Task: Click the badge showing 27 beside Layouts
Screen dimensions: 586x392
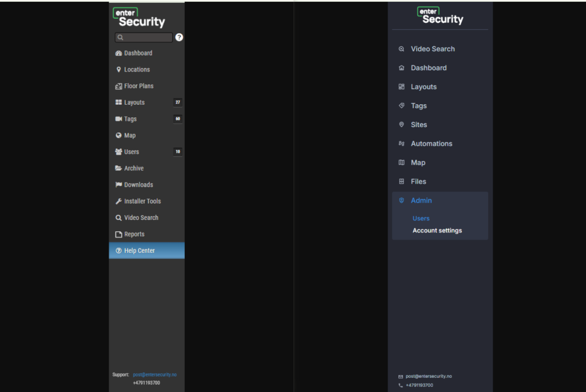Action: pos(177,102)
